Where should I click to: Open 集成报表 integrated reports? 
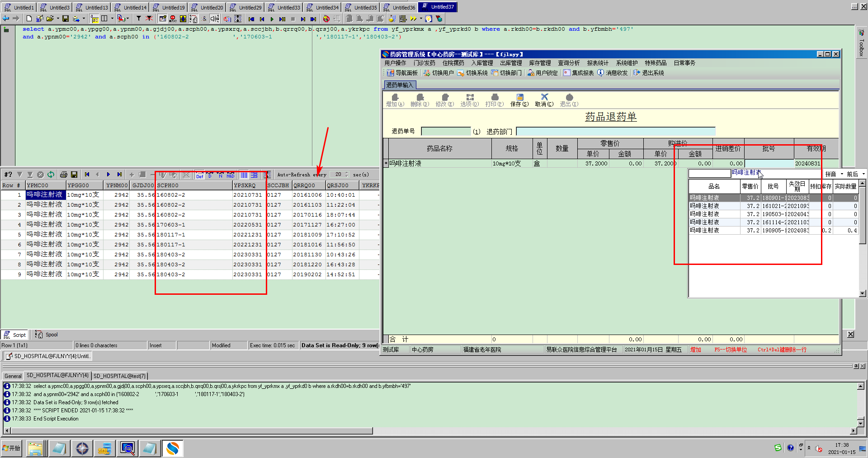point(579,73)
